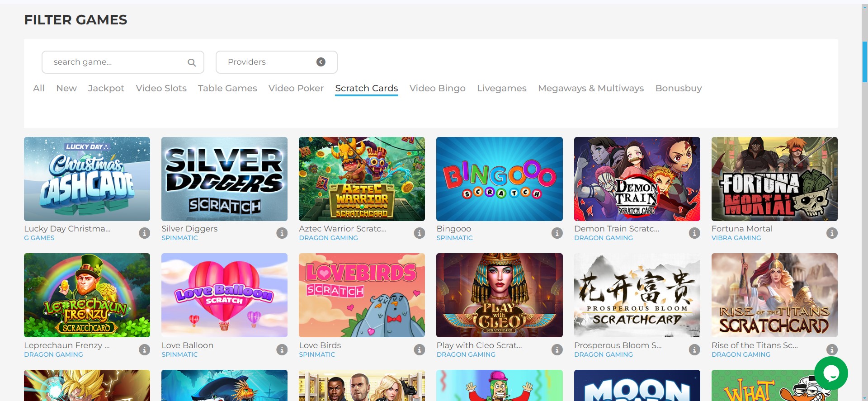Screen dimensions: 868x401
Task: Open info icon for Love Birds
Action: [420, 350]
